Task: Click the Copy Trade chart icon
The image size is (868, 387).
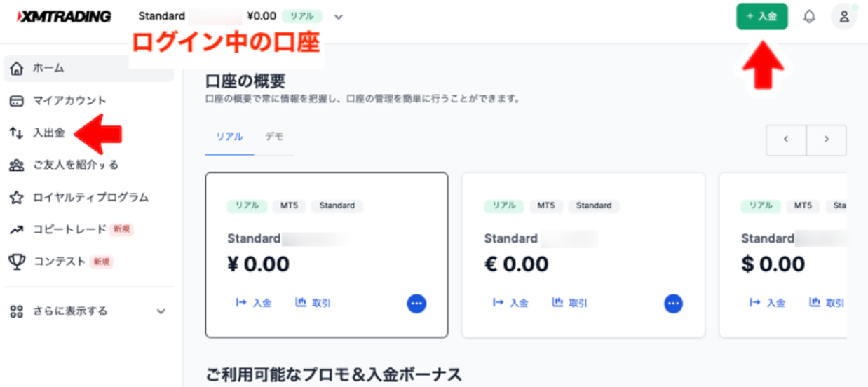Action: pos(17,229)
